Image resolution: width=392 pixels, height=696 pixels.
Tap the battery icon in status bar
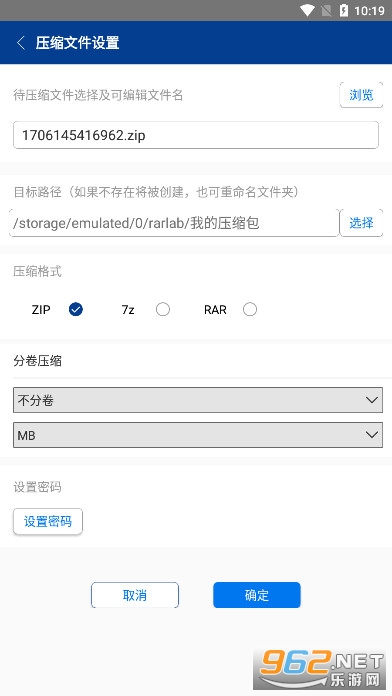pos(344,10)
